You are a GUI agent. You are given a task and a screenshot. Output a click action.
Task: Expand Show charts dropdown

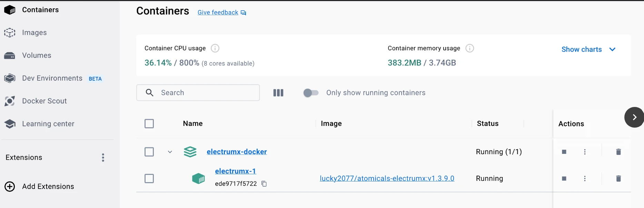coord(588,49)
